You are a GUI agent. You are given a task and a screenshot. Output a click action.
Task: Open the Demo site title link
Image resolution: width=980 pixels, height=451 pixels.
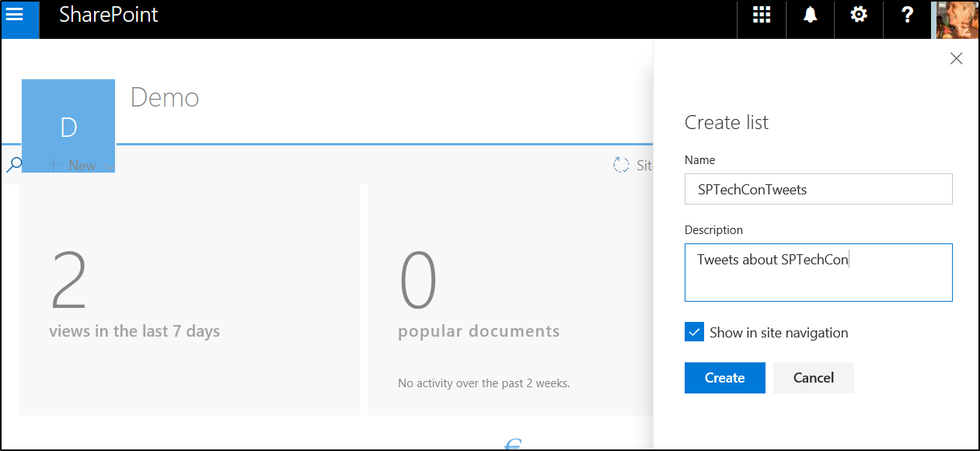pyautogui.click(x=165, y=98)
